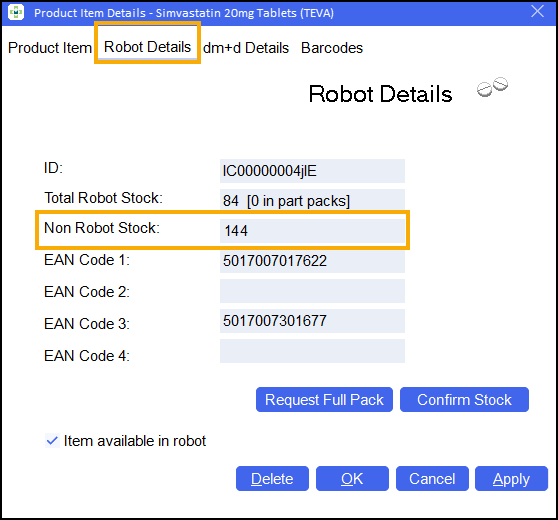The width and height of the screenshot is (558, 520).
Task: Apply the product item changes
Action: coord(511,478)
